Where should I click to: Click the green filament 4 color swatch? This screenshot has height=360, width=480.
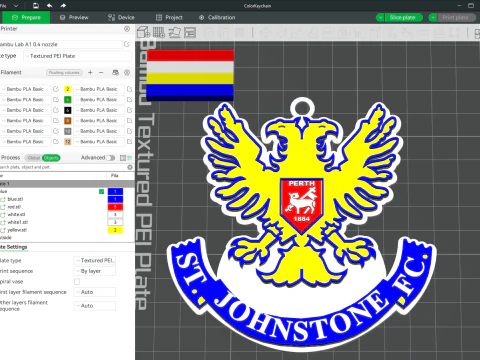[x=68, y=100]
